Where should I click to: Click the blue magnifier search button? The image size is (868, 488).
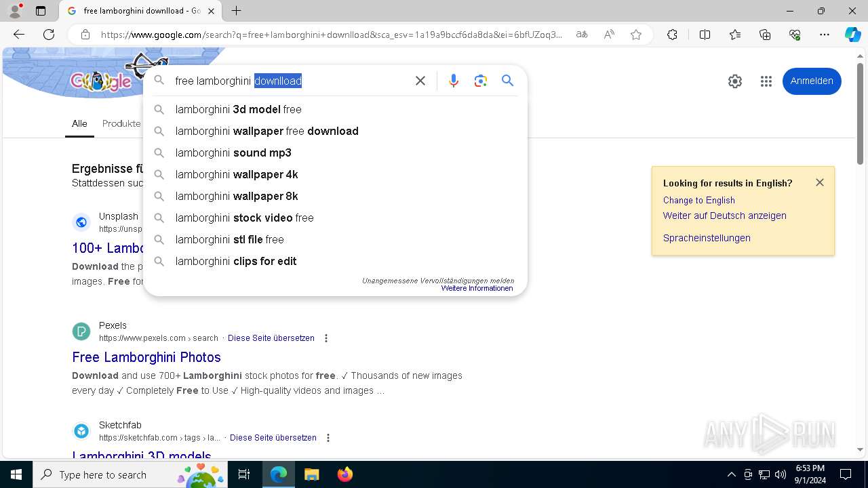507,81
